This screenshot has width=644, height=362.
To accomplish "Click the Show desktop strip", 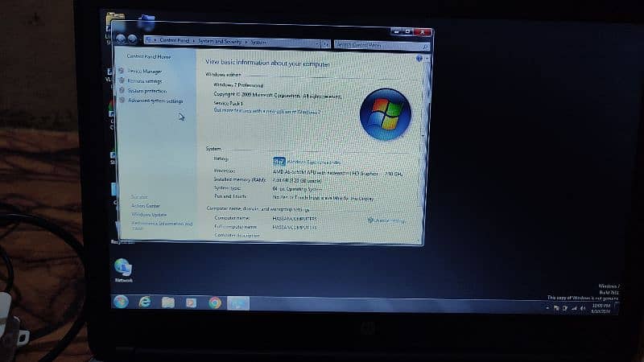I will (x=616, y=309).
